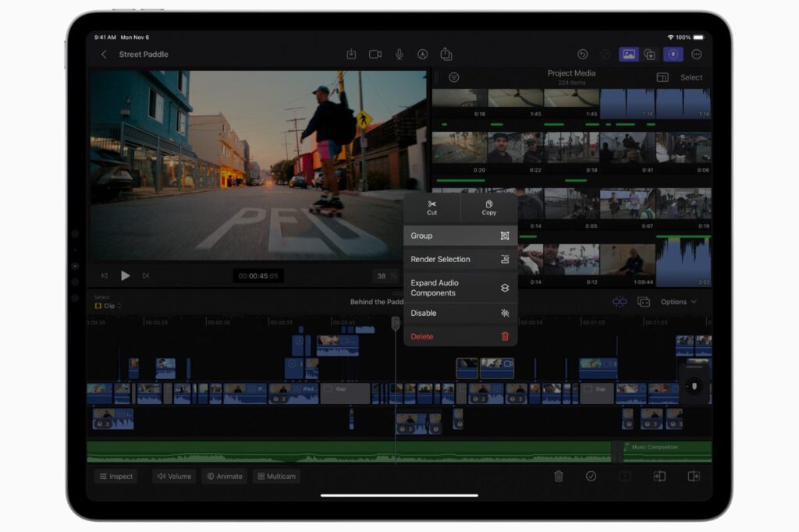Tap the trim-end bracket icon
Image resolution: width=799 pixels, height=532 pixels.
click(694, 476)
